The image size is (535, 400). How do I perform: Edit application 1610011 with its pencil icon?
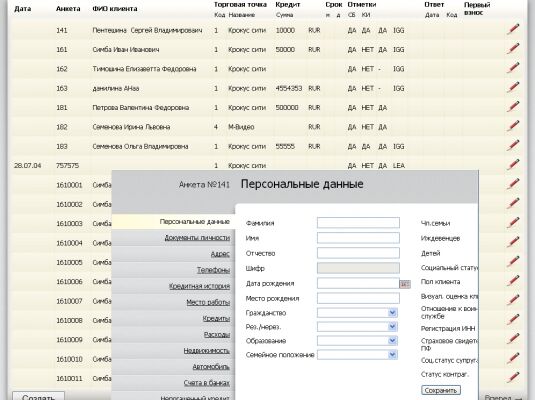click(513, 377)
